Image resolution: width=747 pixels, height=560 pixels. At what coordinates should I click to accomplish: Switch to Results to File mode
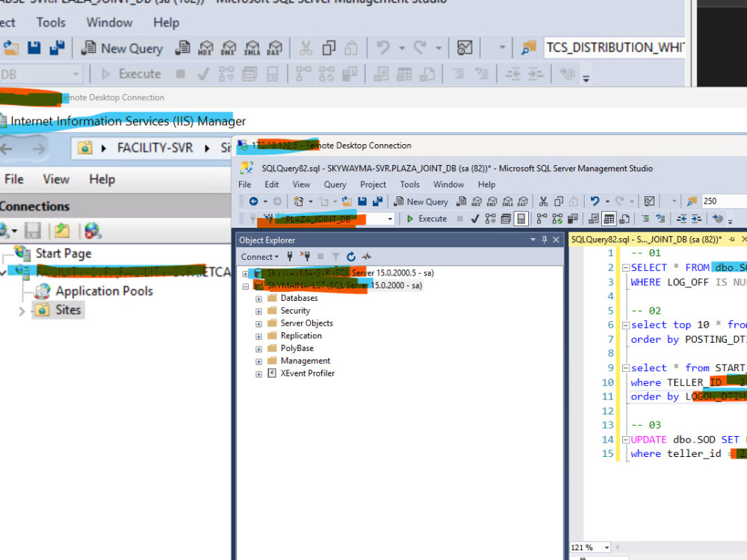[x=624, y=219]
